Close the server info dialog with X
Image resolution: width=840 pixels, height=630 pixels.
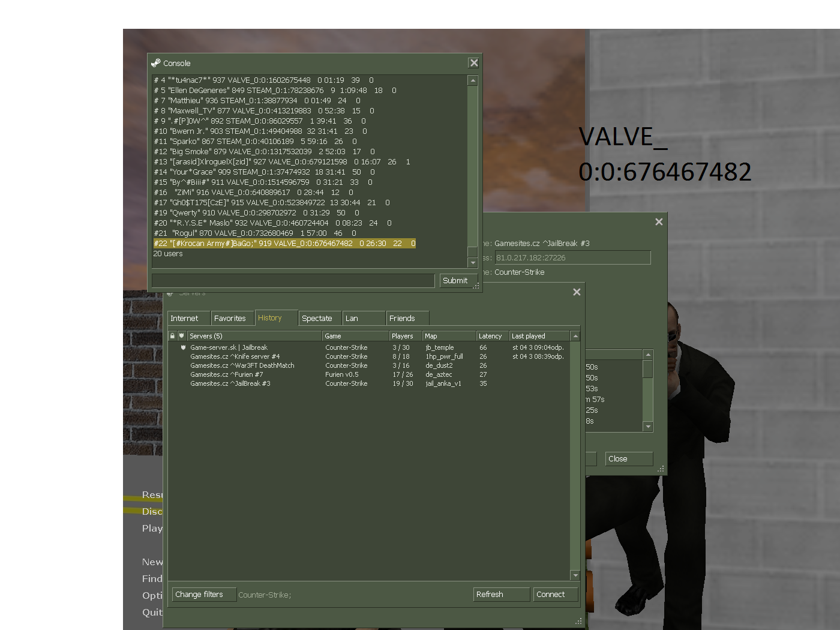click(x=659, y=222)
